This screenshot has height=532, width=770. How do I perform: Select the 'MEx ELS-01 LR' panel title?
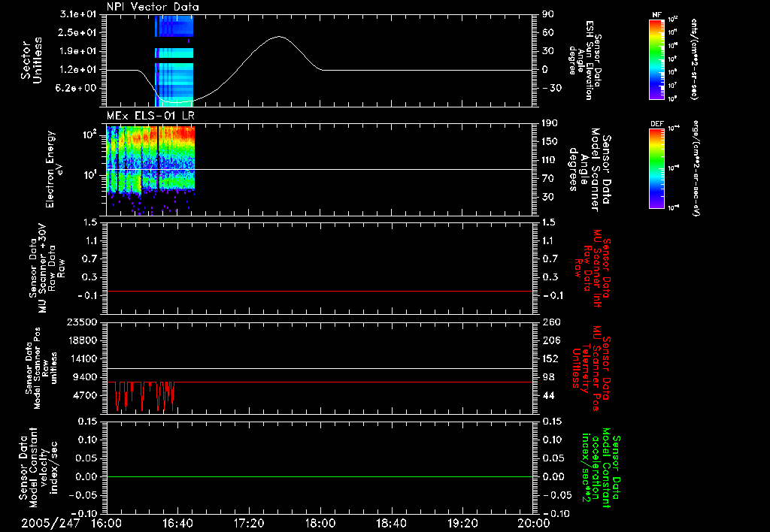click(x=150, y=116)
